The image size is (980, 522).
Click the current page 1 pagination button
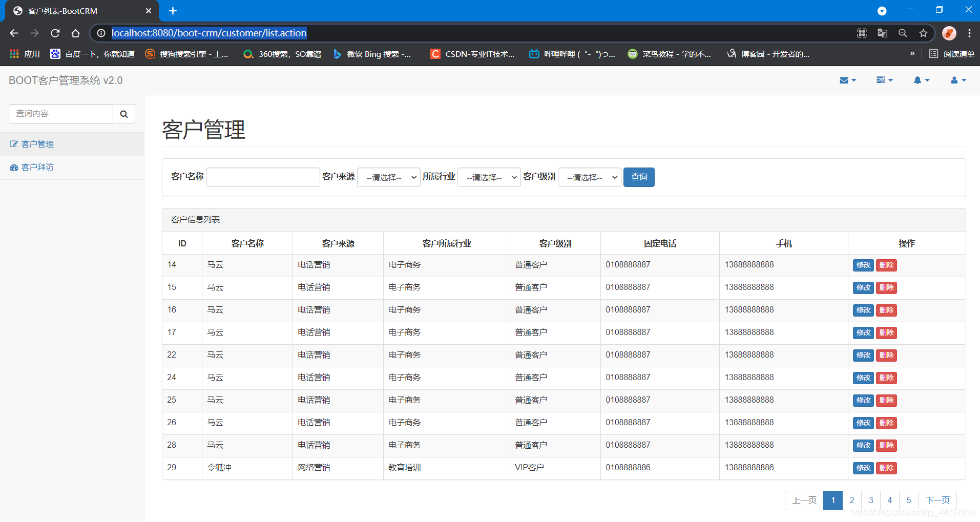click(x=833, y=500)
